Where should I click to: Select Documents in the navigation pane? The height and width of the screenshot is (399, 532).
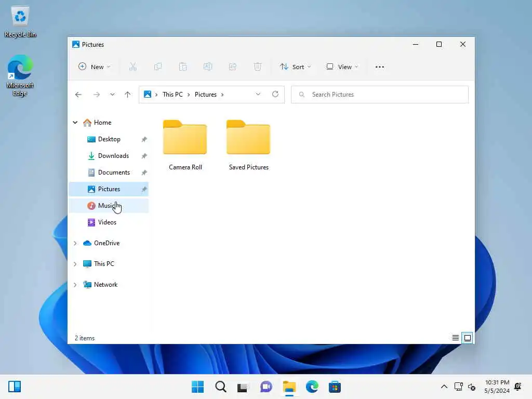109,172
